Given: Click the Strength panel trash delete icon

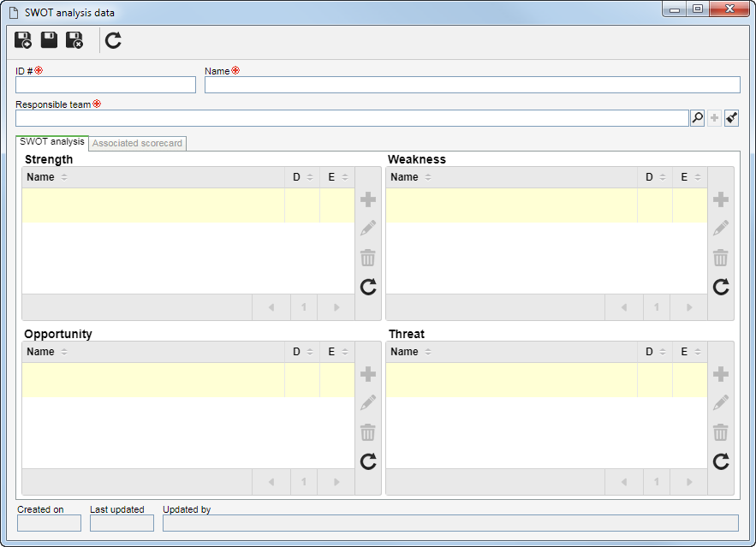Looking at the screenshot, I should click(x=368, y=258).
